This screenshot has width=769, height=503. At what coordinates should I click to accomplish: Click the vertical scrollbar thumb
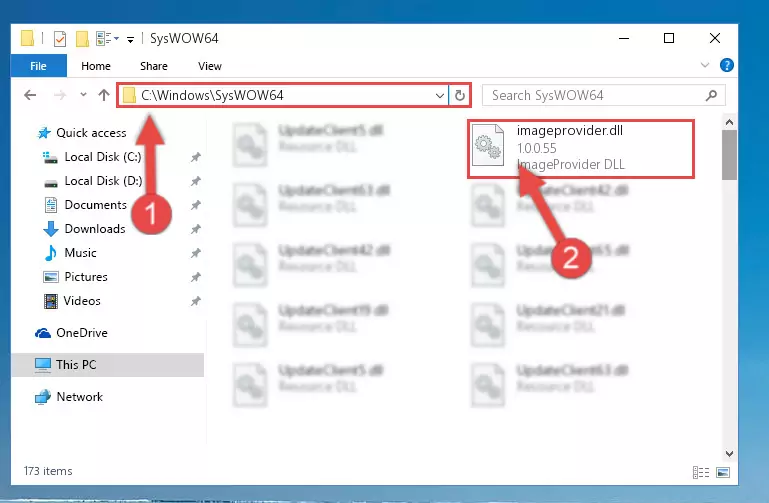[729, 155]
